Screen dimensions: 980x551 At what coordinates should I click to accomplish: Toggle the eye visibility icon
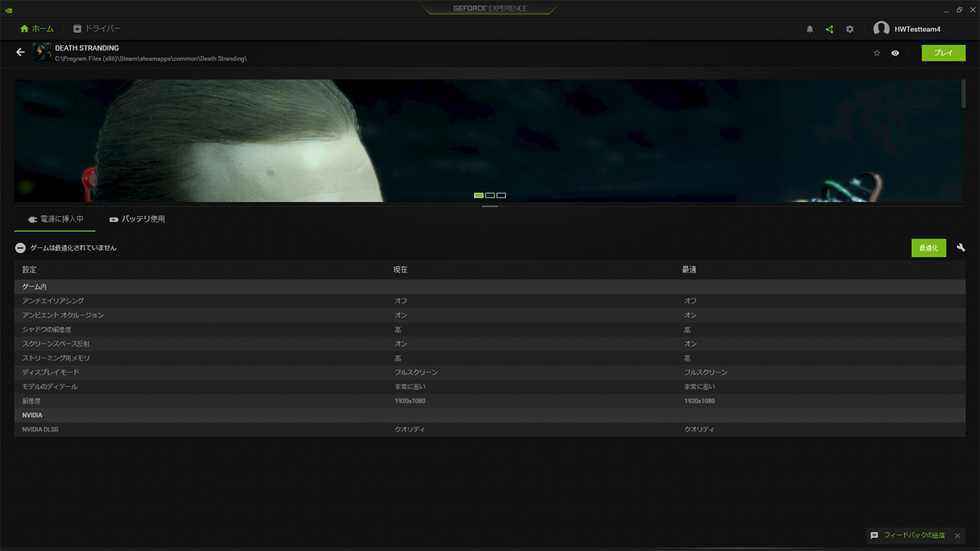tap(895, 53)
